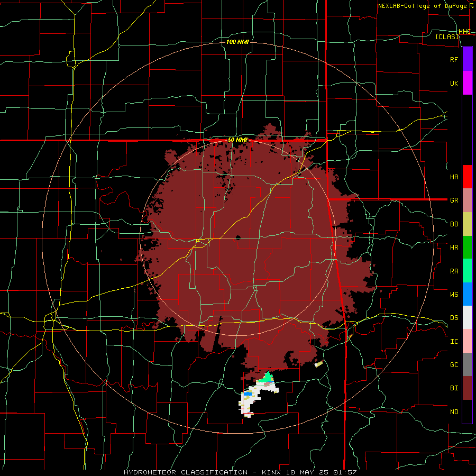Click the NEXLAB-College of DuPage credit text
Screen dimensions: 476x476
pos(422,6)
